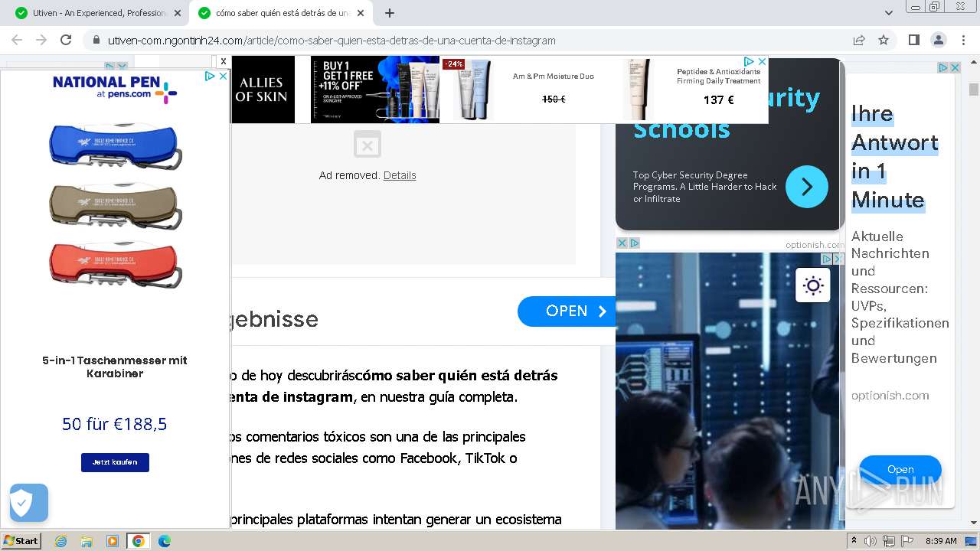This screenshot has width=980, height=551.
Task: Close the National Pen ad
Action: [x=223, y=76]
